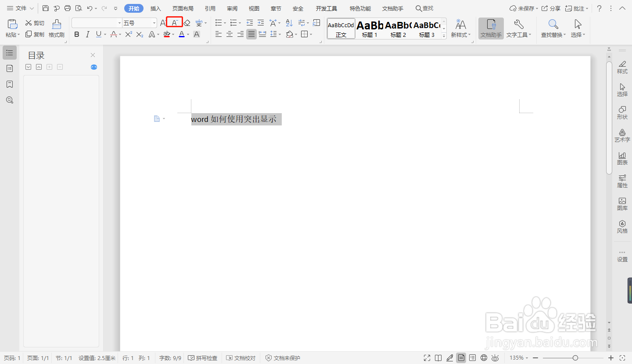Click Document Proofing (文档校对) in status bar

point(241,358)
